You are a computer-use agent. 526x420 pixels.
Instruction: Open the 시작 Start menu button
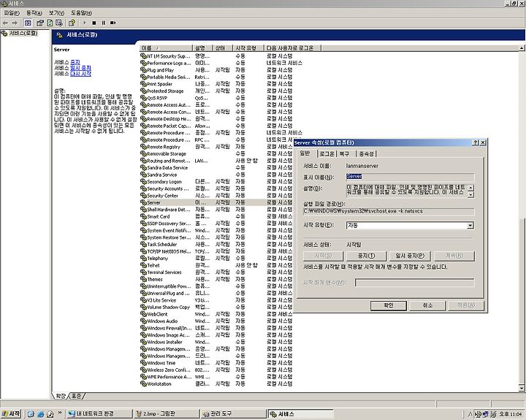[x=11, y=414]
